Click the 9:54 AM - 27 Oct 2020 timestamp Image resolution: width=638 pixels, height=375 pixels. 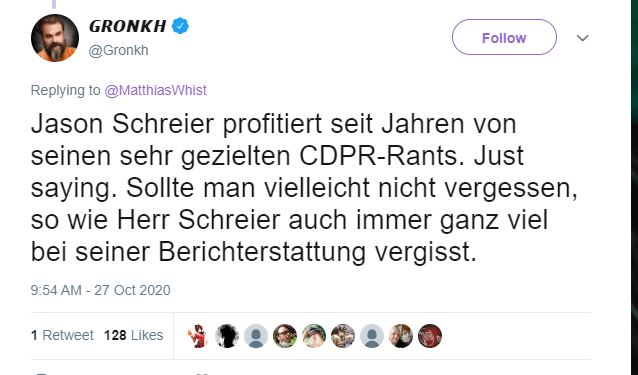(x=101, y=290)
